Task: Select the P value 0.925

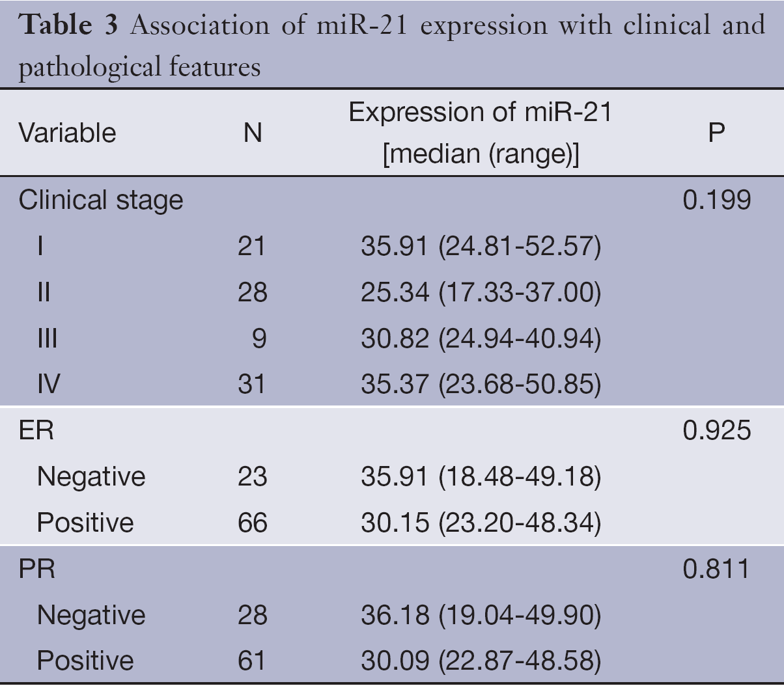Action: (x=716, y=430)
